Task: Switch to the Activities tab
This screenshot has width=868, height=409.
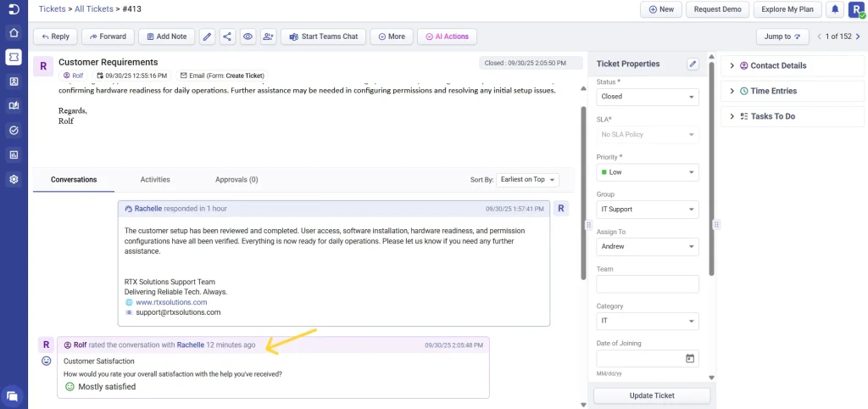Action: (155, 180)
